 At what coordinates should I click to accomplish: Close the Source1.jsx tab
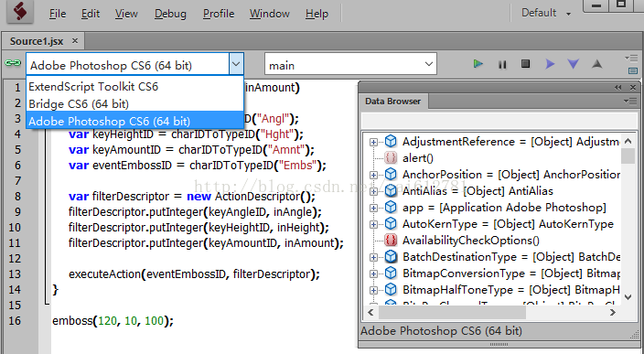(x=75, y=40)
